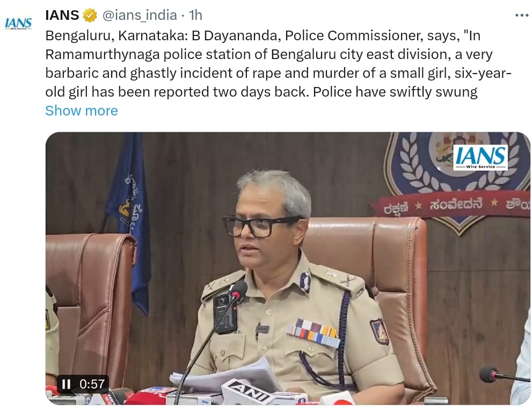Screen dimensions: 532x407
Task: Click the 0:57 video time indicator
Action: coord(92,384)
